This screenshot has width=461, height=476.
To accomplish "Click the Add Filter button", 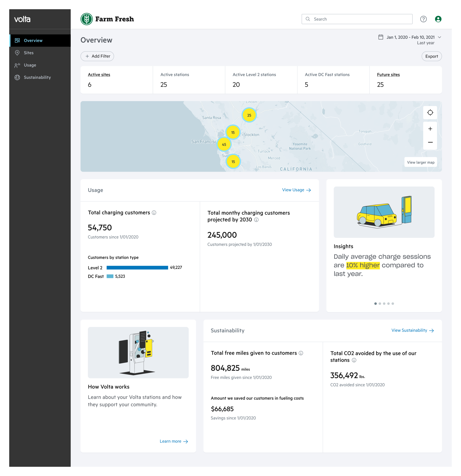I will [97, 56].
